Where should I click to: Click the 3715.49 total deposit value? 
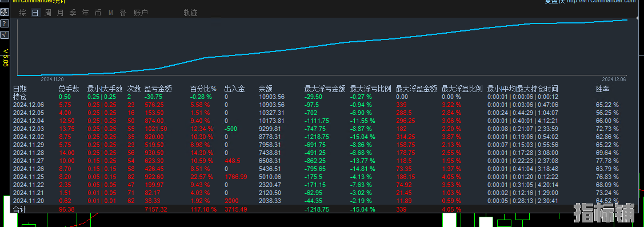tap(236, 209)
